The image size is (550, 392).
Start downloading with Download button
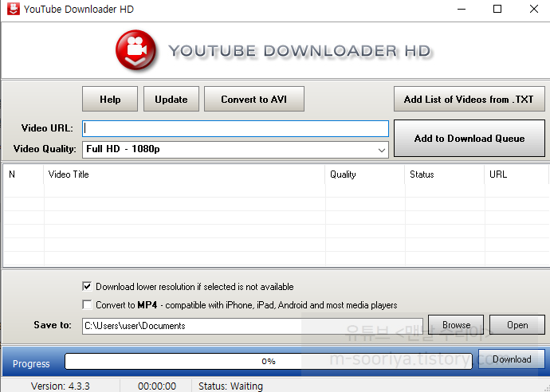click(512, 359)
